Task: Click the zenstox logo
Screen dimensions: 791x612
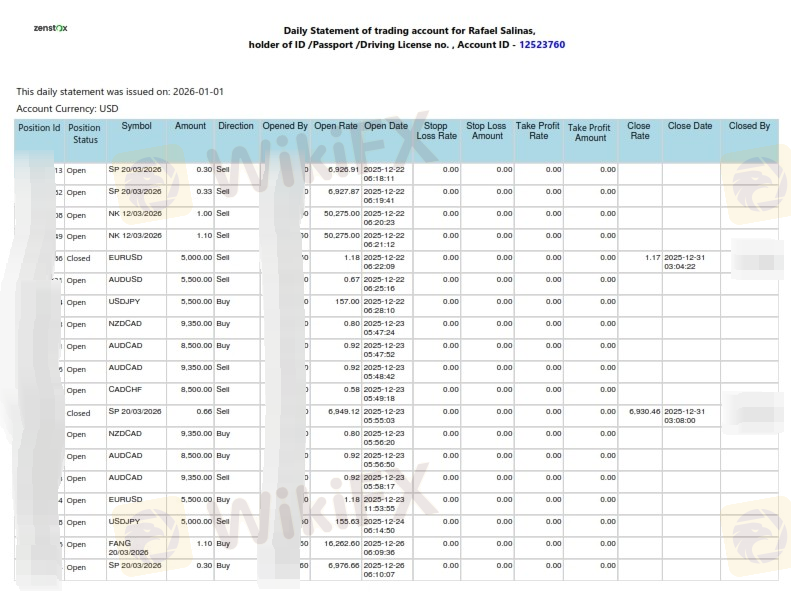Action: [50, 28]
